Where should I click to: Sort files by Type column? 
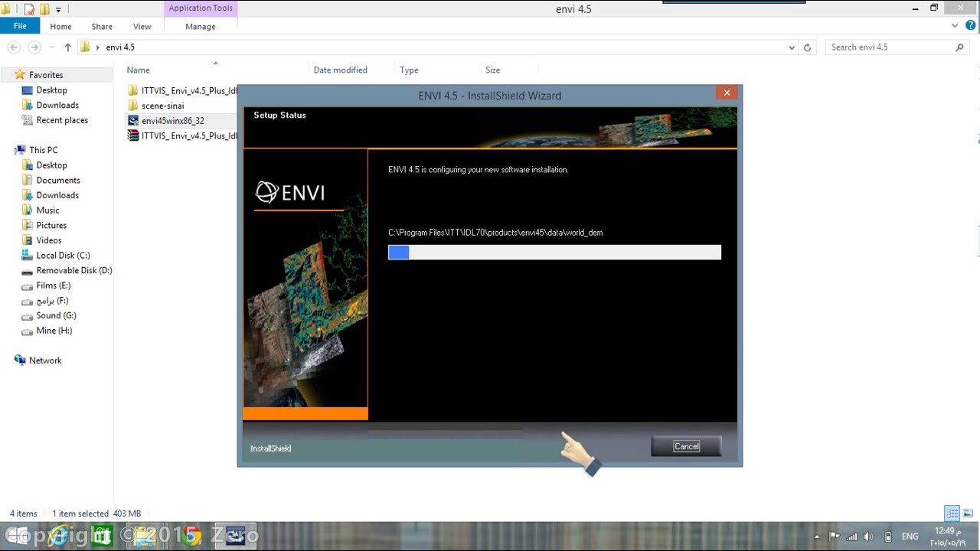[x=409, y=70]
